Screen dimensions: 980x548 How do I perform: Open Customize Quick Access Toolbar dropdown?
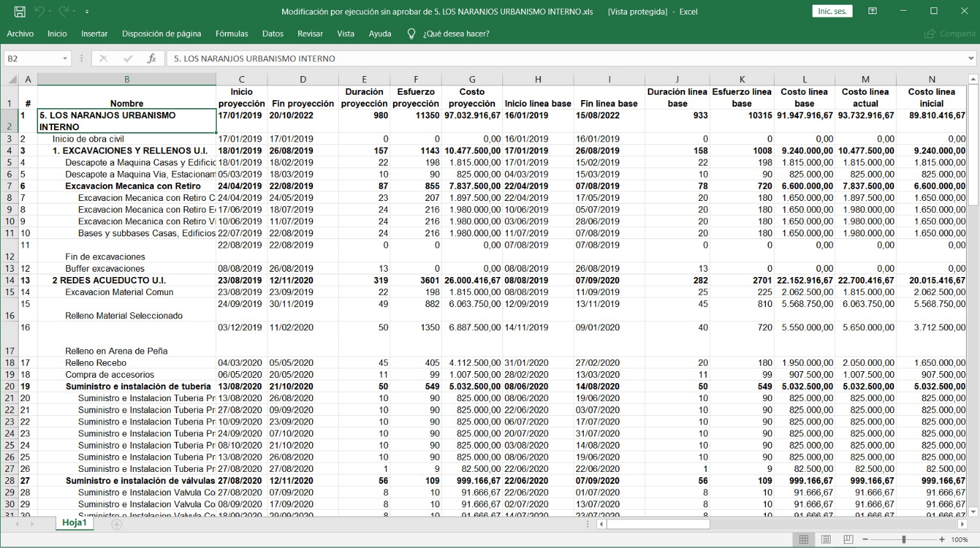click(x=87, y=12)
